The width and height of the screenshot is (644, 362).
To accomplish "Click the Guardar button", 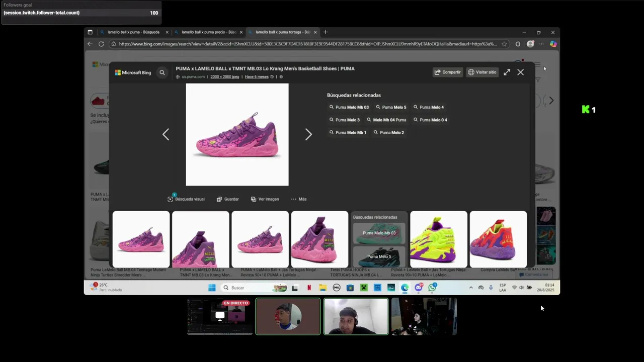I will click(227, 199).
